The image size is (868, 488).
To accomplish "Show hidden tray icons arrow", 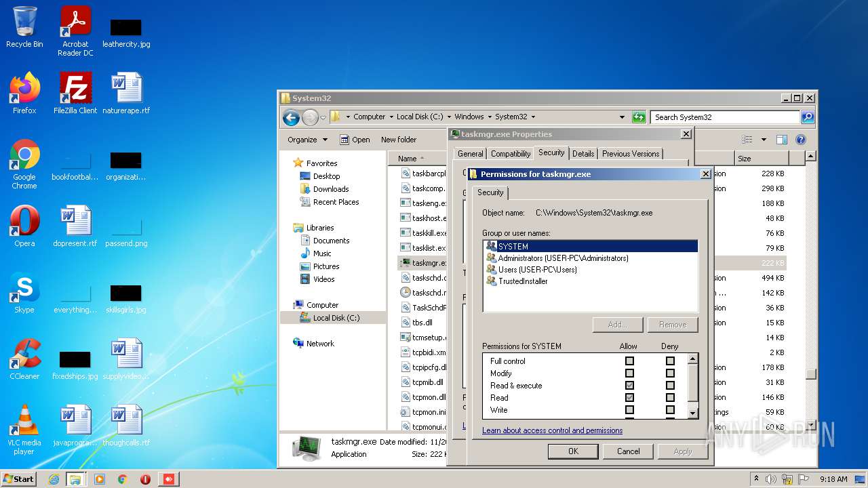I will (x=756, y=479).
